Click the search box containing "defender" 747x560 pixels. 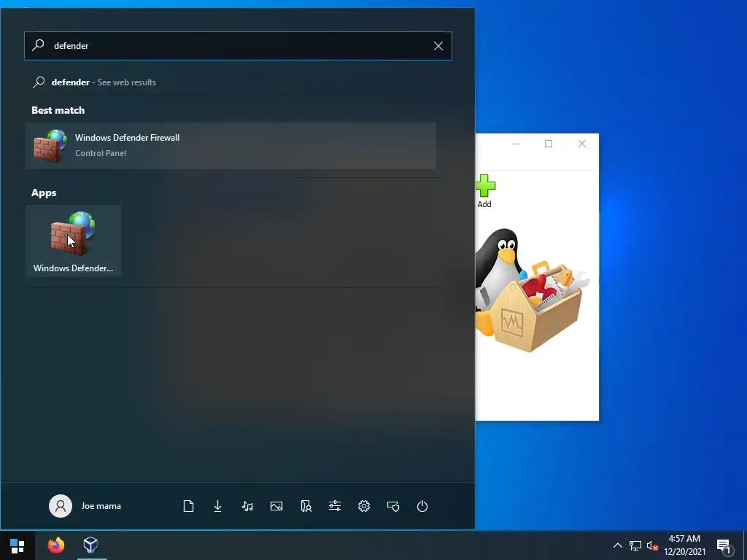point(238,46)
